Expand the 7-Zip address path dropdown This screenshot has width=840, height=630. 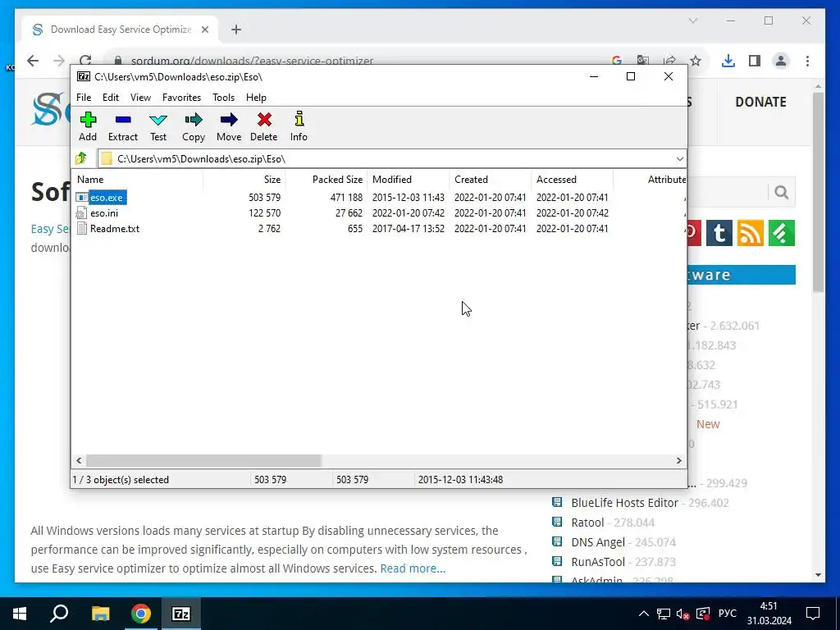679,159
